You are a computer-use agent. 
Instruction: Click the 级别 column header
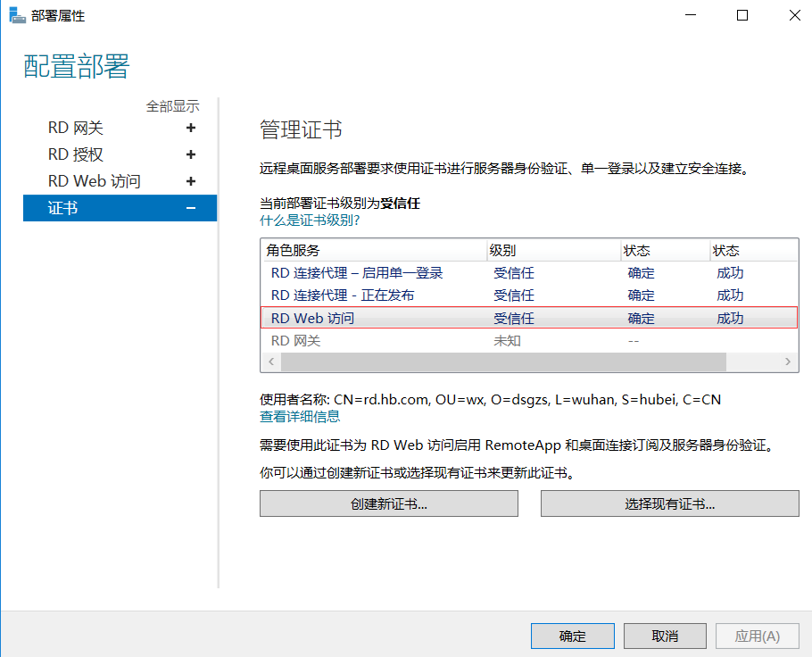[x=554, y=251]
